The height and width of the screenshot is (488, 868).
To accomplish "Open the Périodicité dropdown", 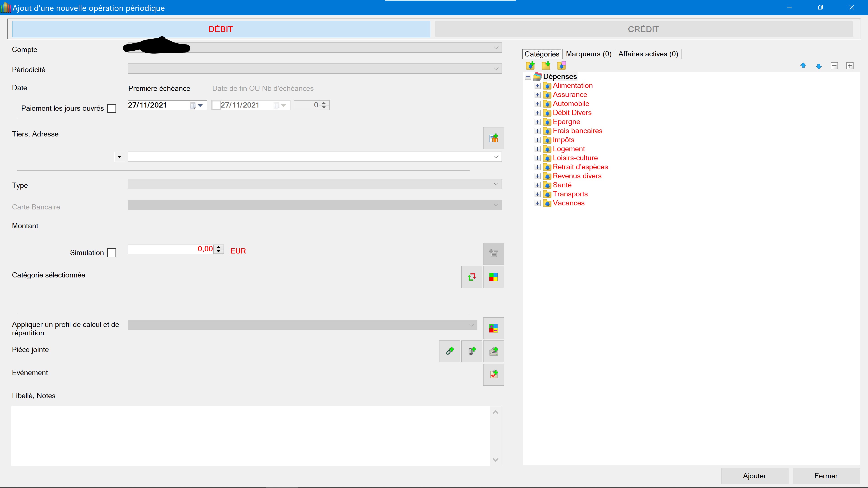I will pos(496,69).
